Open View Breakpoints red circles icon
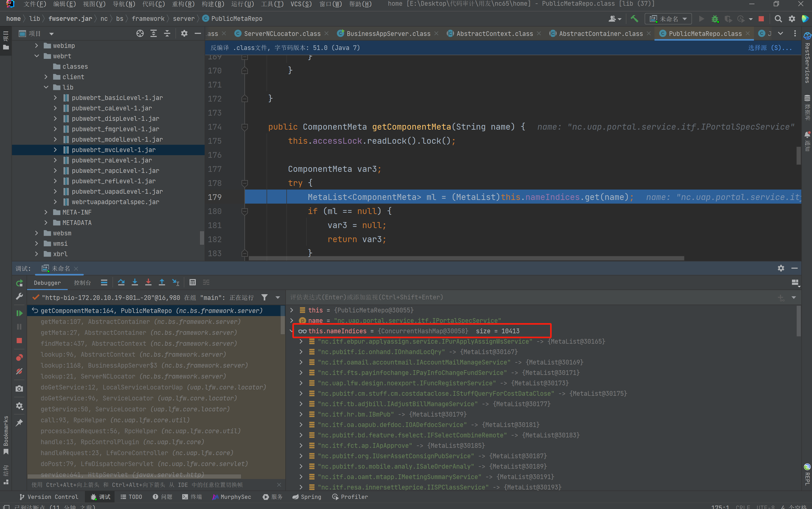The height and width of the screenshot is (509, 812). click(x=19, y=357)
